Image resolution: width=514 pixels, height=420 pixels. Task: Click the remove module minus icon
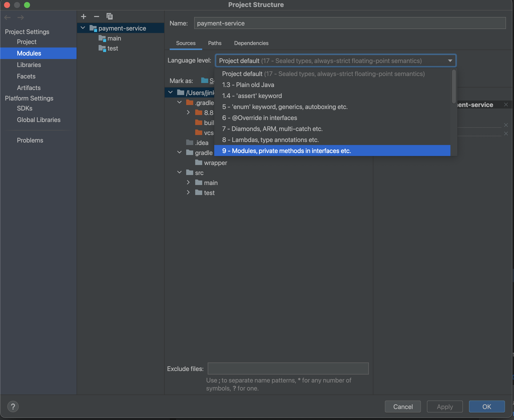pyautogui.click(x=97, y=16)
